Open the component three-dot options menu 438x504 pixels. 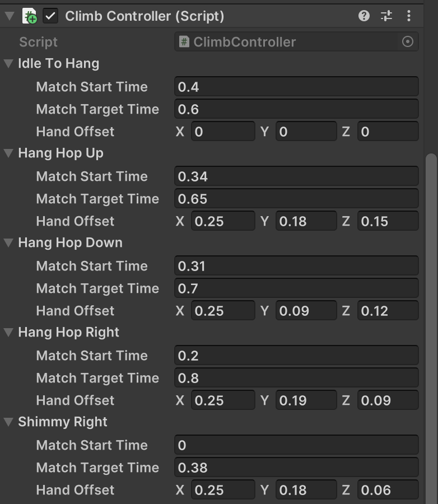click(409, 16)
